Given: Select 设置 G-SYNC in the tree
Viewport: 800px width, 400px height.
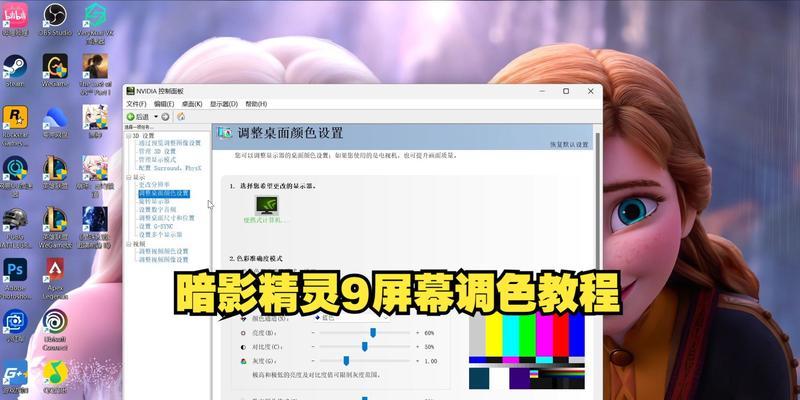Looking at the screenshot, I should click(155, 226).
